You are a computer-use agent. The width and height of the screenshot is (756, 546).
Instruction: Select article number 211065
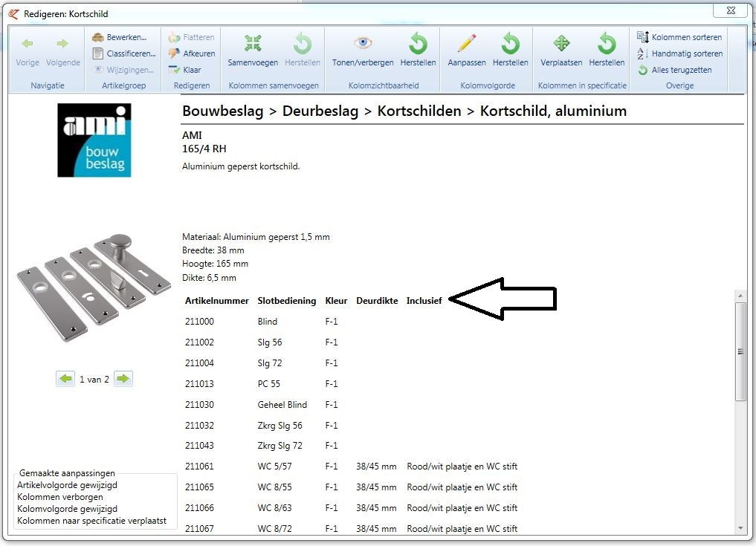[x=200, y=487]
